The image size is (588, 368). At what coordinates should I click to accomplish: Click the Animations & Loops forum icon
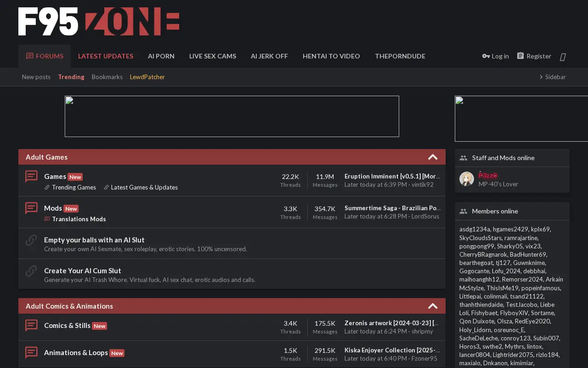[31, 352]
